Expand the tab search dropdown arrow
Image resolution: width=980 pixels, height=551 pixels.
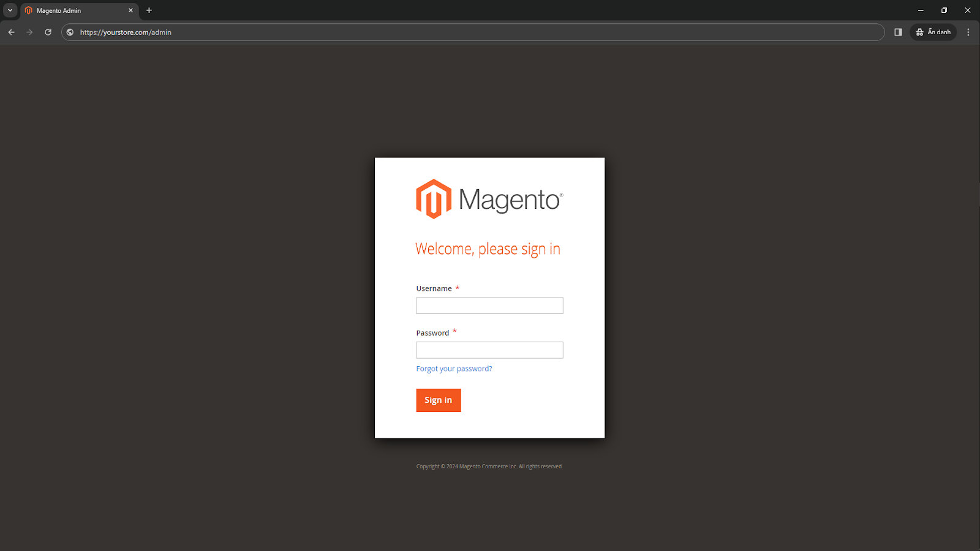[10, 10]
